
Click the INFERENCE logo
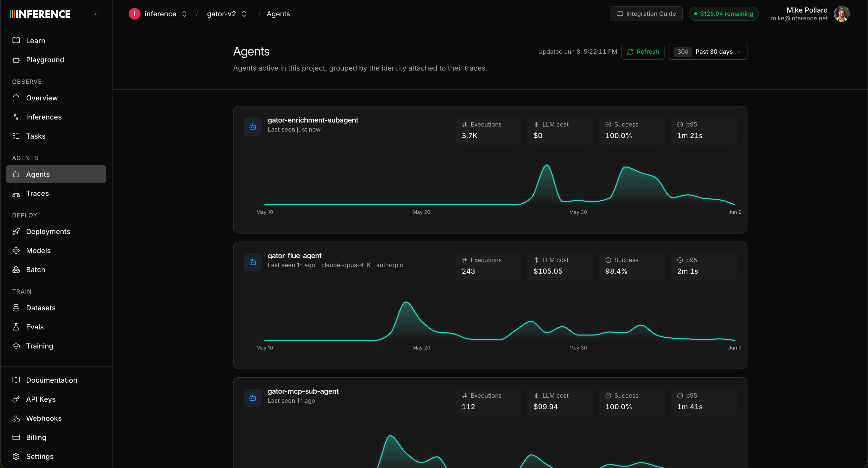[x=40, y=14]
